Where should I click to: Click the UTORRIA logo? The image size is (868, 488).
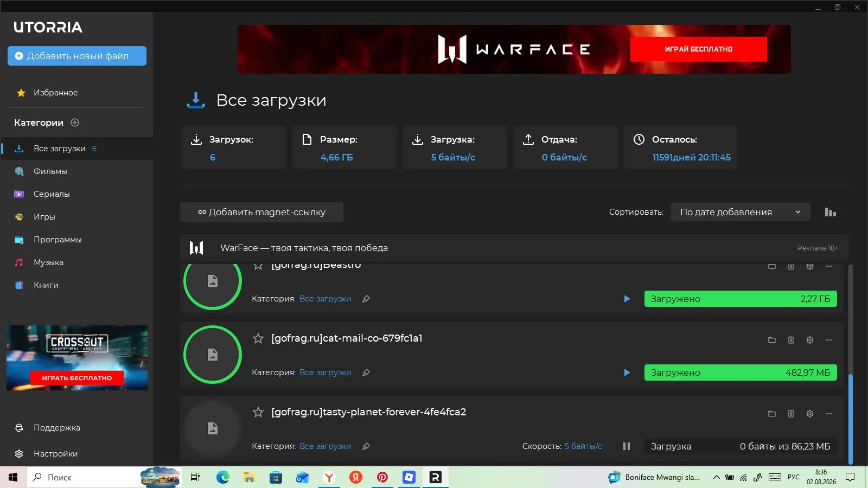click(48, 27)
